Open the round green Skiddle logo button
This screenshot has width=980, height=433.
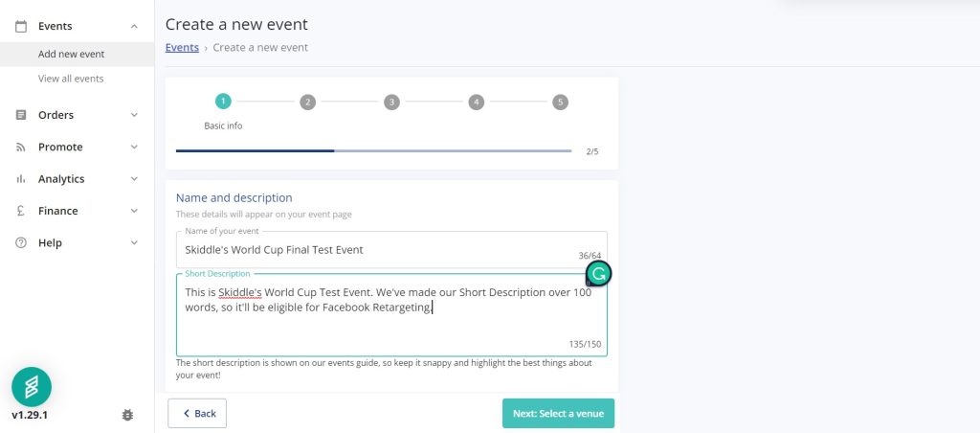[32, 386]
